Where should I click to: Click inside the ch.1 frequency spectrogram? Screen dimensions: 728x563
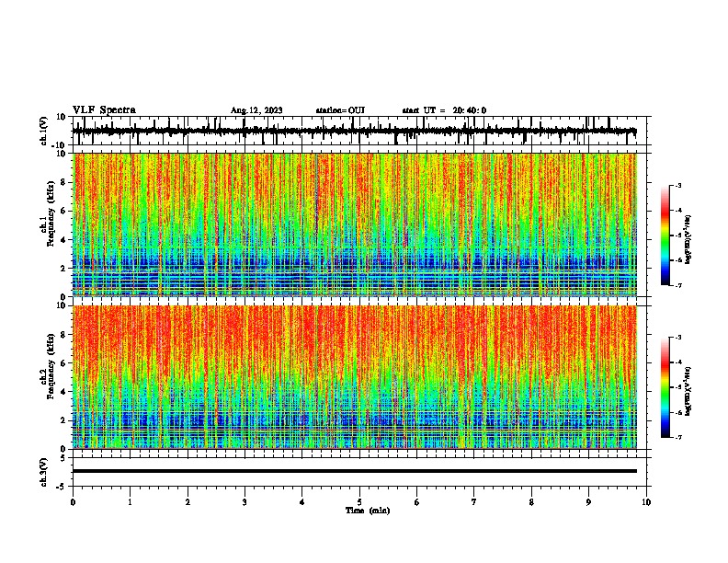[355, 224]
